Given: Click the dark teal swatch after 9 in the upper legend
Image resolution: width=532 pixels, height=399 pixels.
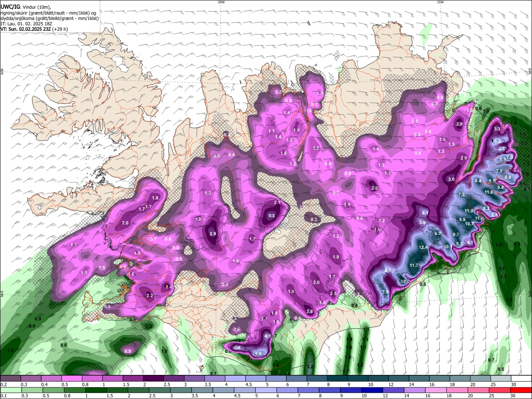Looking at the screenshot, I should pyautogui.click(x=358, y=379).
